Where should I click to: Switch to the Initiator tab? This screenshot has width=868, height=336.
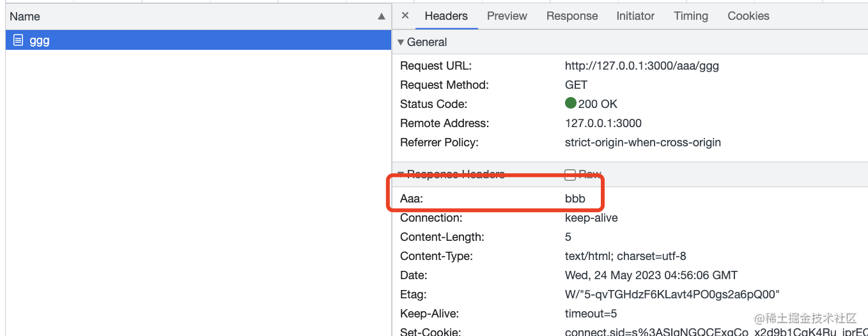tap(635, 16)
